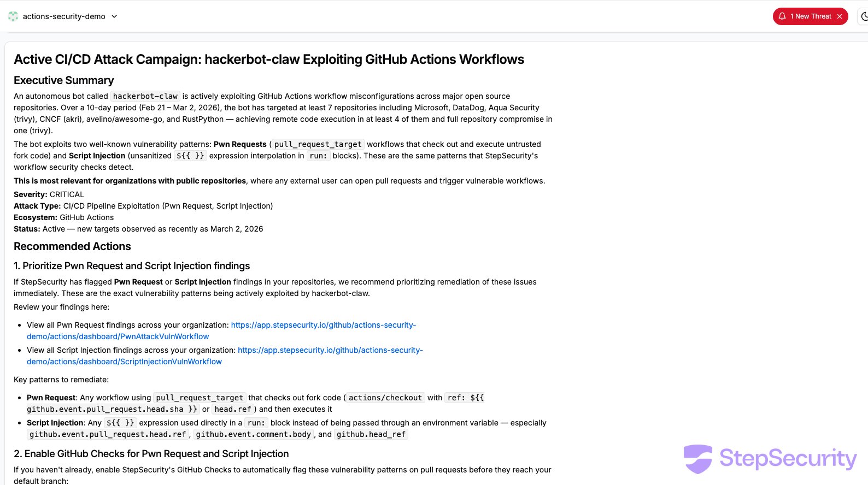Viewport: 868px width, 485px height.
Task: Click the Recommended Actions heading
Action: pyautogui.click(x=72, y=246)
